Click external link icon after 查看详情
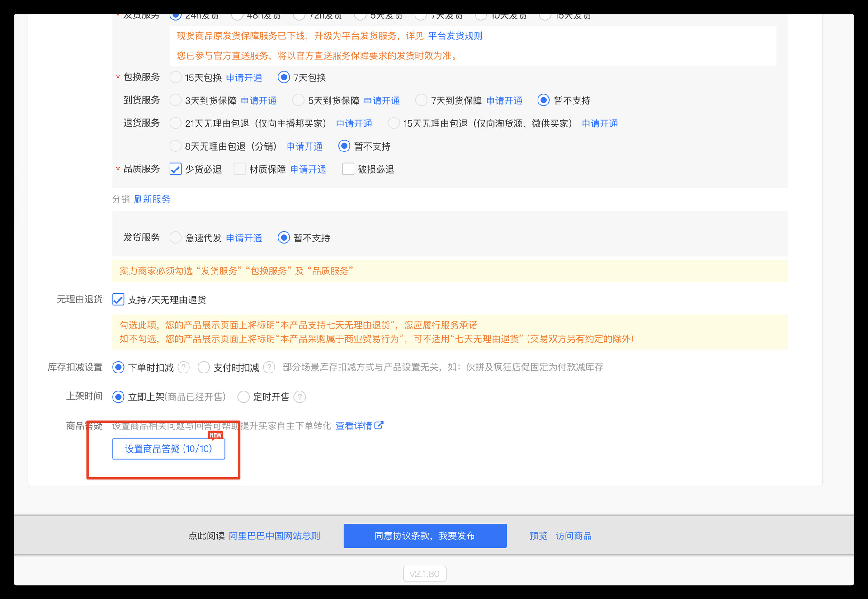Screen dimensions: 868x599 379,425
